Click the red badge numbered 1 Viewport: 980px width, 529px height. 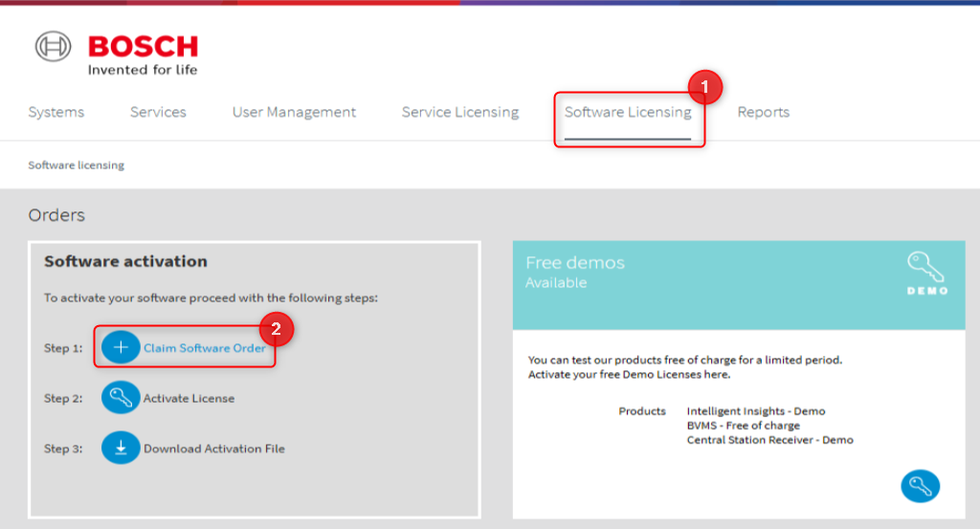(705, 87)
